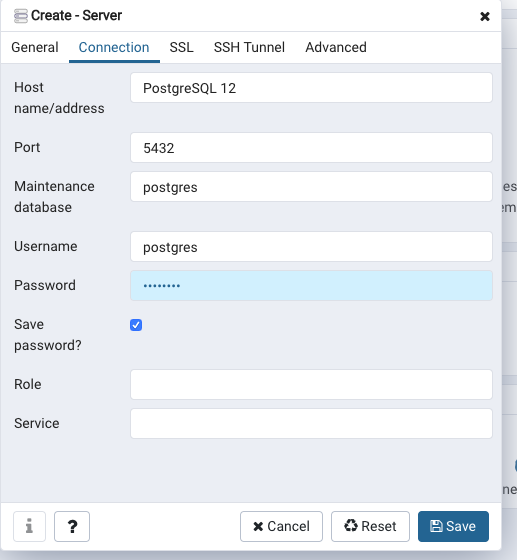Click the Username input field

point(311,247)
